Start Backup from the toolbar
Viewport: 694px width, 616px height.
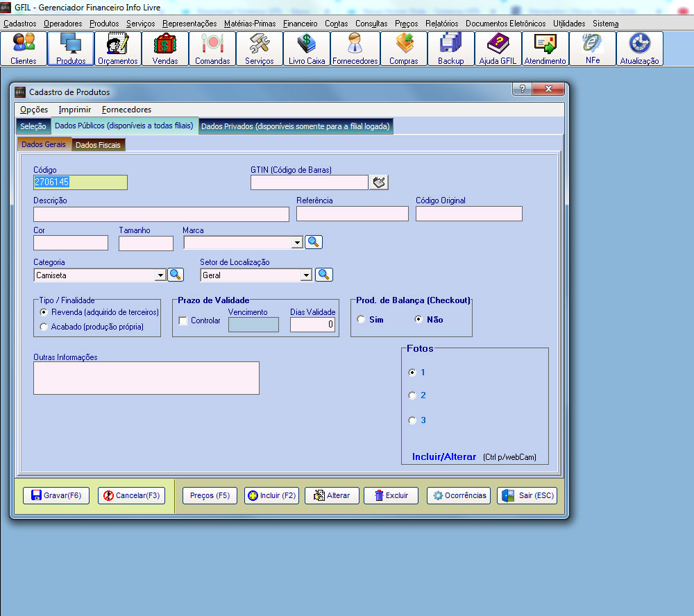pyautogui.click(x=451, y=49)
